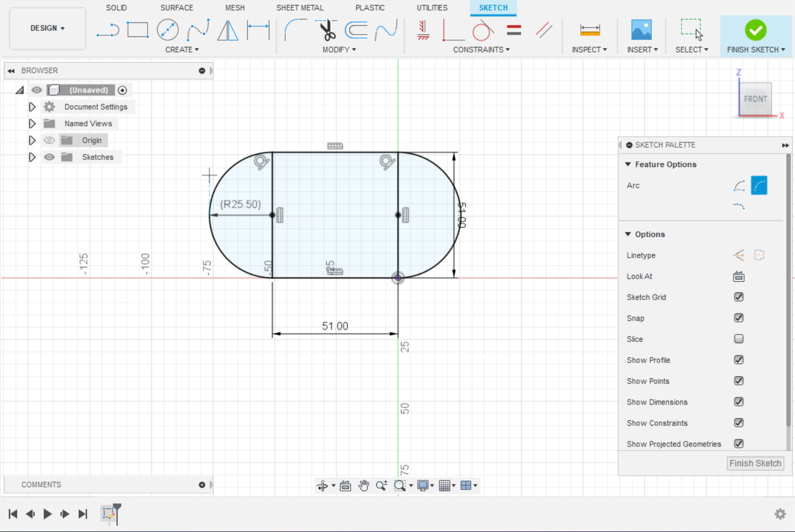
Task: Expand the Document Settings tree node
Action: point(32,107)
